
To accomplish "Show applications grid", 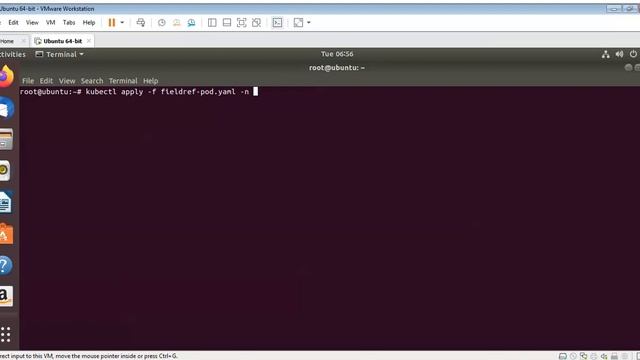I will [x=6, y=334].
